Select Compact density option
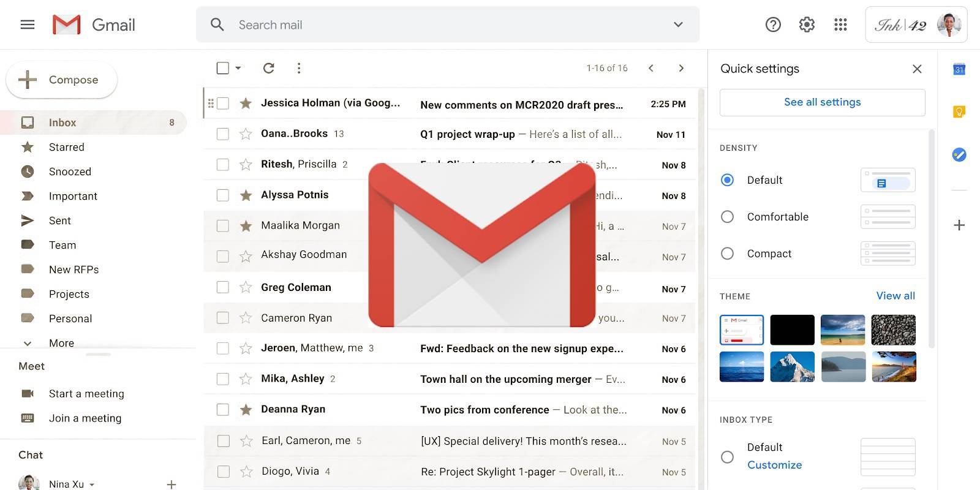 (727, 254)
